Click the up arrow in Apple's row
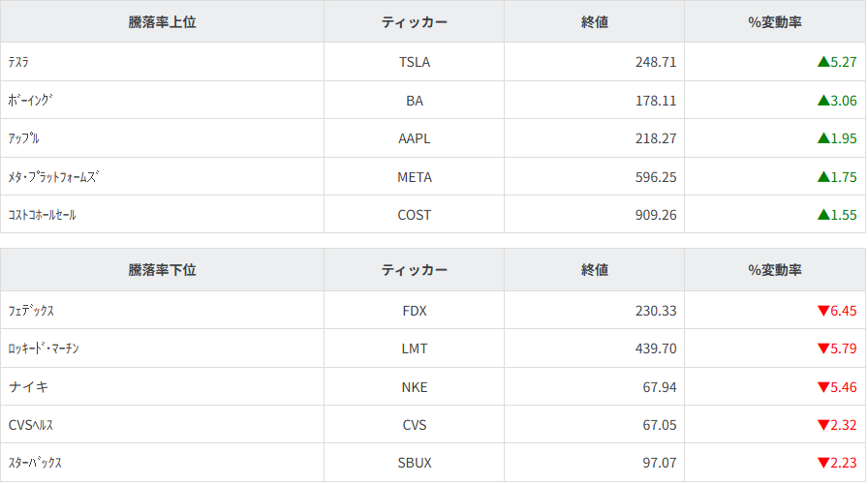The image size is (868, 484). (823, 138)
